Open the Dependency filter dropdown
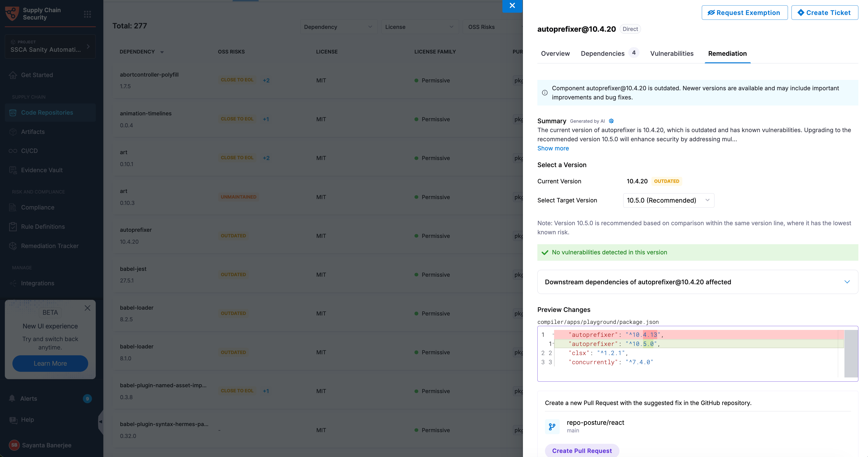The width and height of the screenshot is (868, 457). [x=338, y=27]
